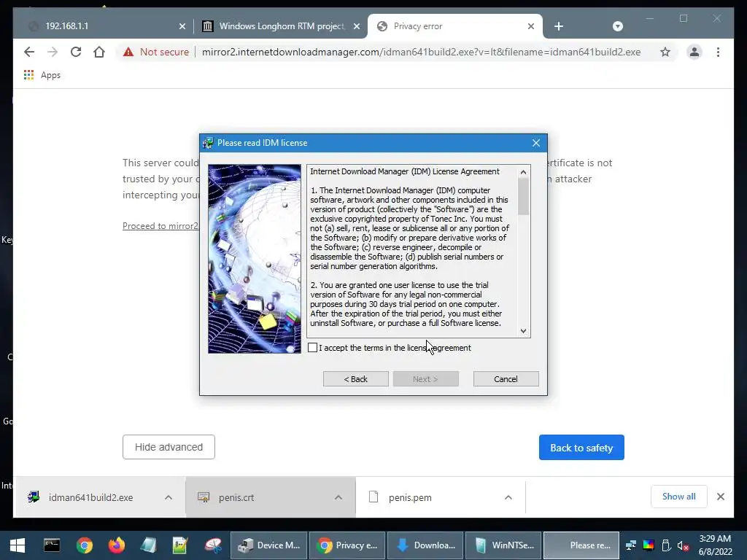The height and width of the screenshot is (560, 747).
Task: Launch Firefox from the taskbar
Action: 116,545
